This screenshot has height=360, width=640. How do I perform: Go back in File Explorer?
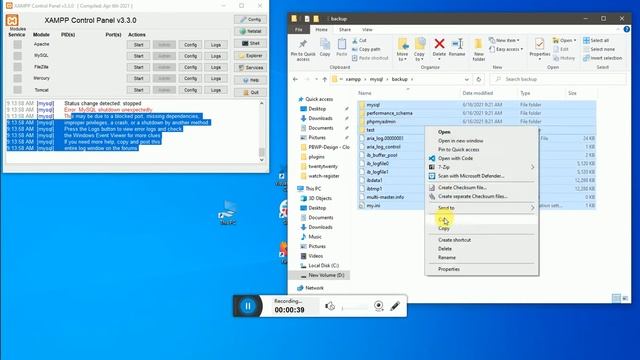pyautogui.click(x=295, y=79)
